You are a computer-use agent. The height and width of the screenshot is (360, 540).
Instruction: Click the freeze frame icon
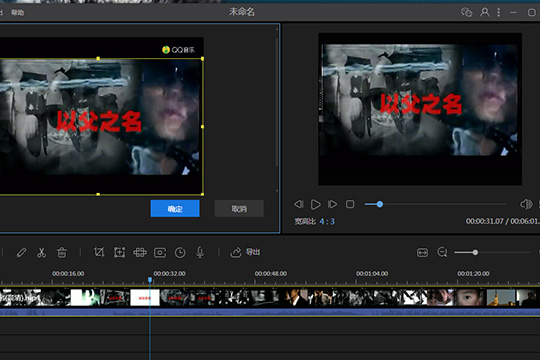[x=160, y=253]
